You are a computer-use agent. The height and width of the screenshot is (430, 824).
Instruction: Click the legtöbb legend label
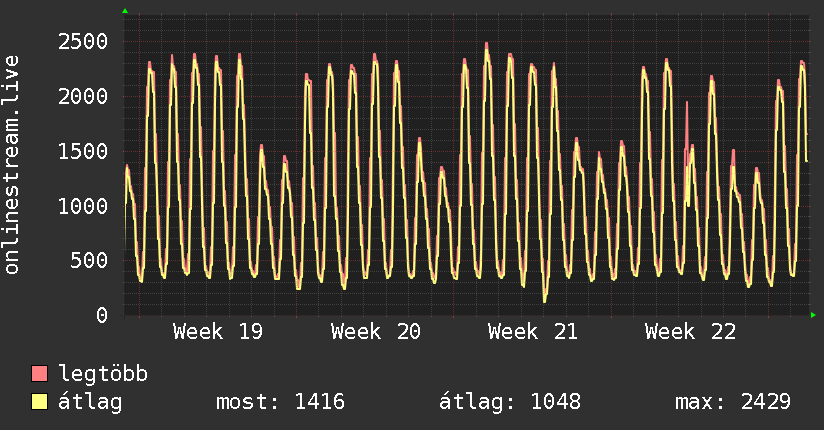(103, 374)
